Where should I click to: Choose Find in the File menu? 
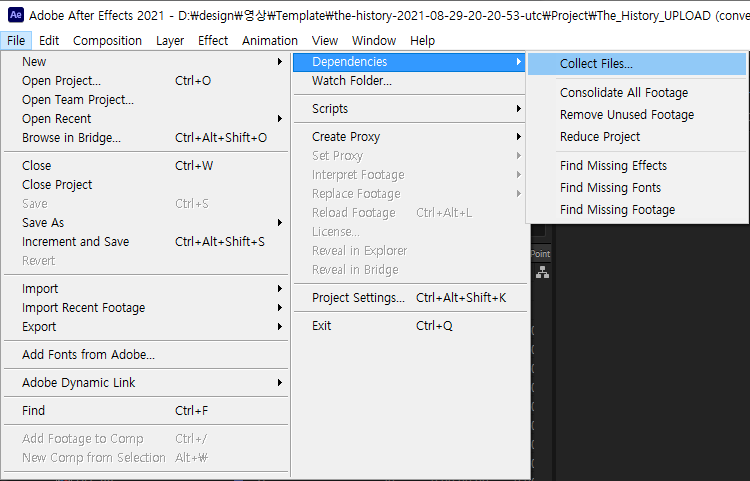(x=146, y=411)
